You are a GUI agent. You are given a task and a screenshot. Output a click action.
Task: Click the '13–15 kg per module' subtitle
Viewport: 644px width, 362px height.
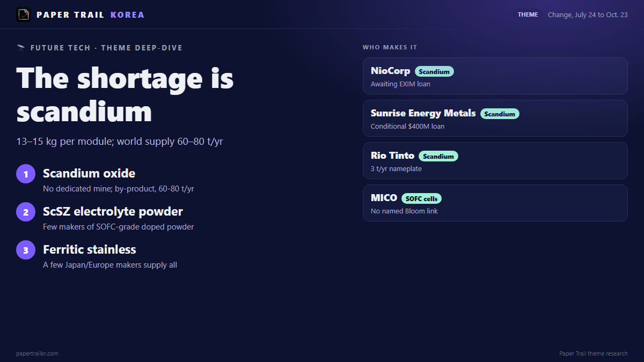[120, 142]
